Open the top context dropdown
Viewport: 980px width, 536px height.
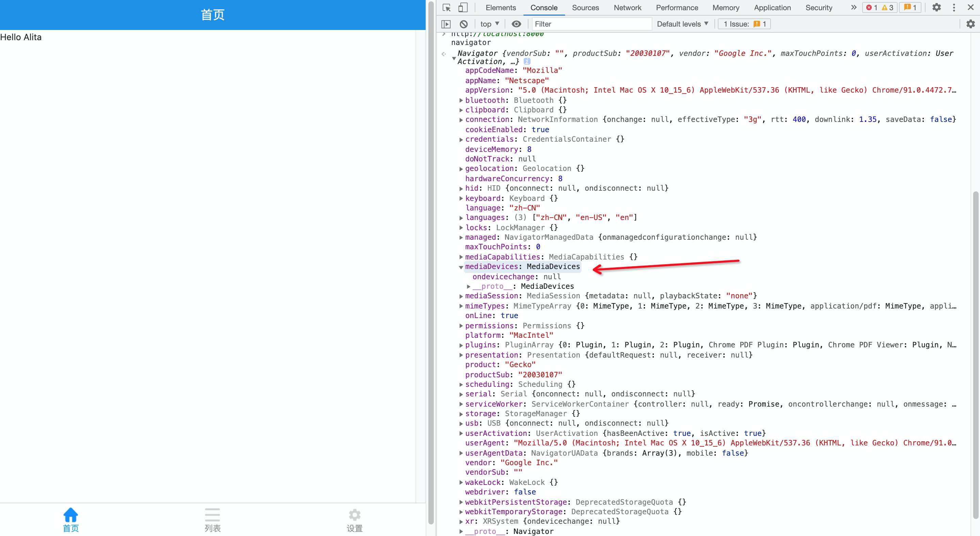pos(490,24)
